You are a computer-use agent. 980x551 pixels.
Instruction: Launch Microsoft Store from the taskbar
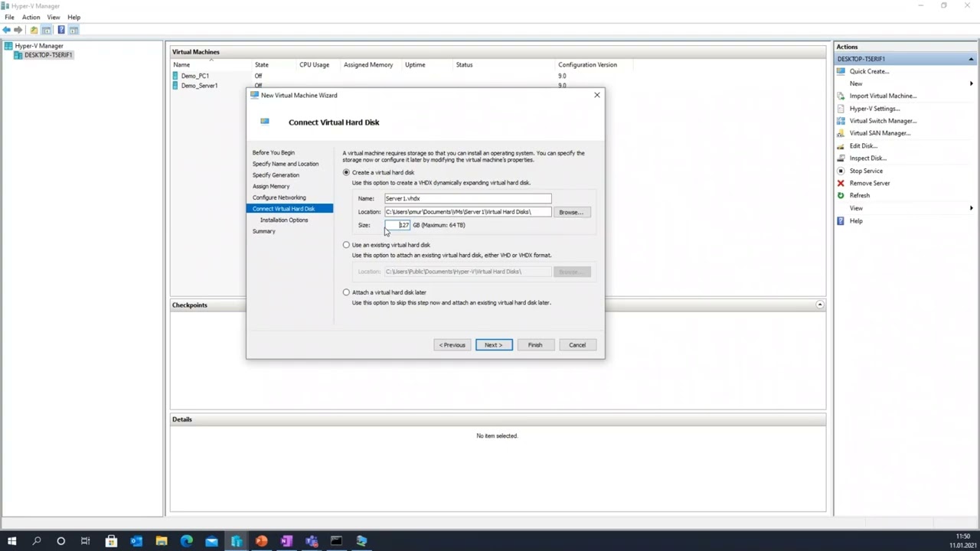[x=111, y=541]
